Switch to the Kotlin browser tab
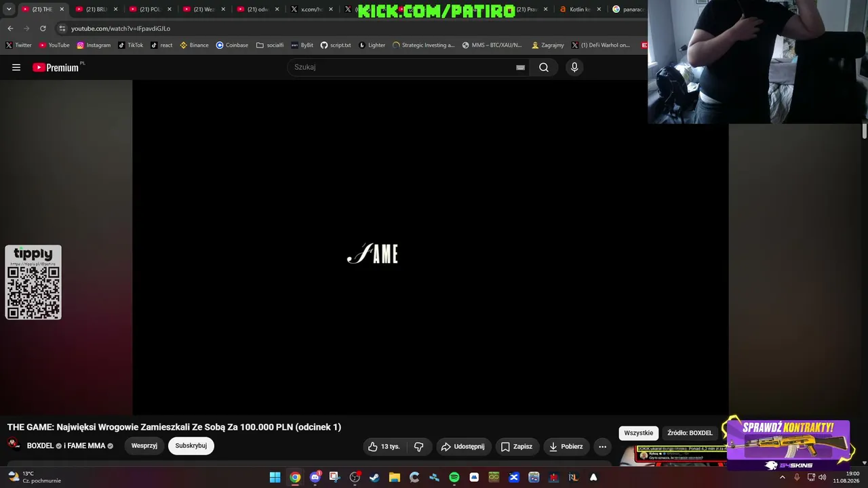868x488 pixels. (580, 9)
